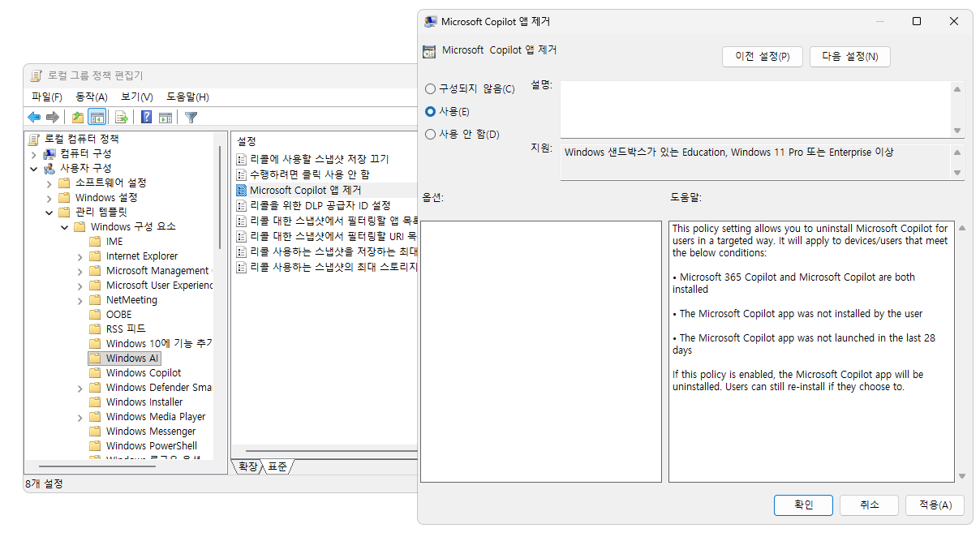Click the folder icon beside 관리 템플릿
This screenshot has width=980, height=537.
[65, 212]
